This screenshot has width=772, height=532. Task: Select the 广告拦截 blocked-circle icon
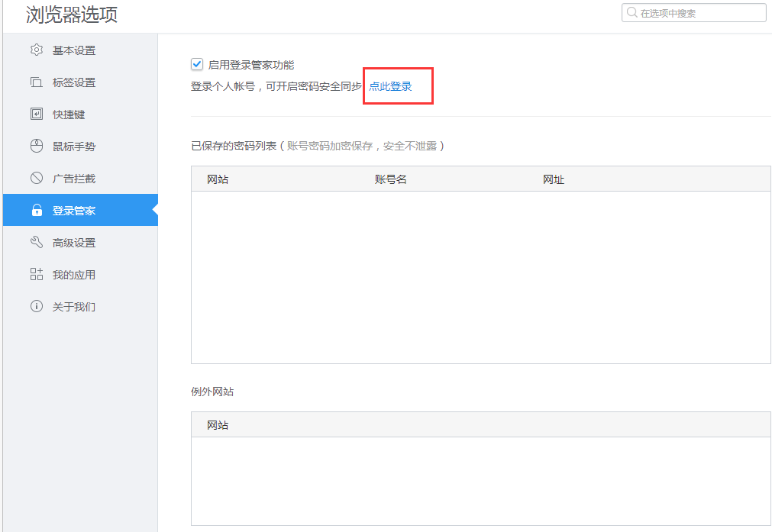pos(36,178)
